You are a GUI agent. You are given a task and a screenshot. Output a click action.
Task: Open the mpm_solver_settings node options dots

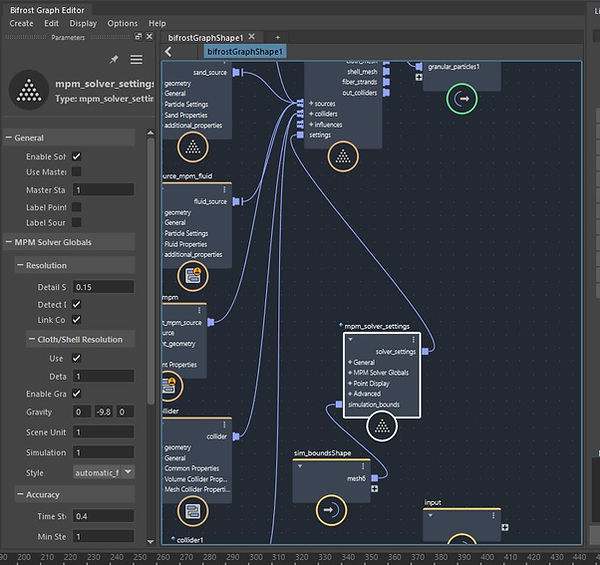click(x=413, y=340)
